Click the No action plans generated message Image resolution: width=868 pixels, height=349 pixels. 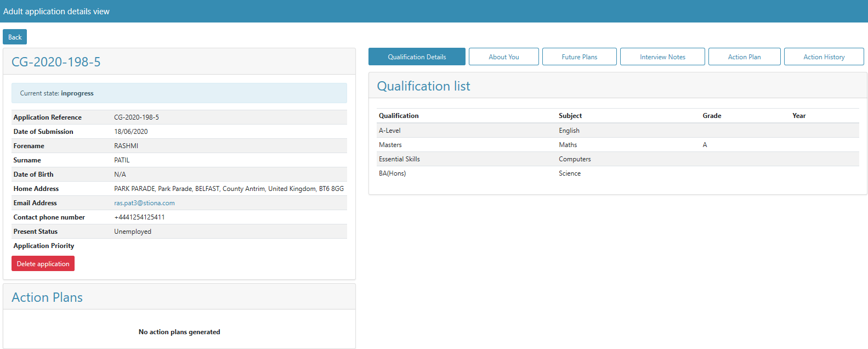coord(179,332)
